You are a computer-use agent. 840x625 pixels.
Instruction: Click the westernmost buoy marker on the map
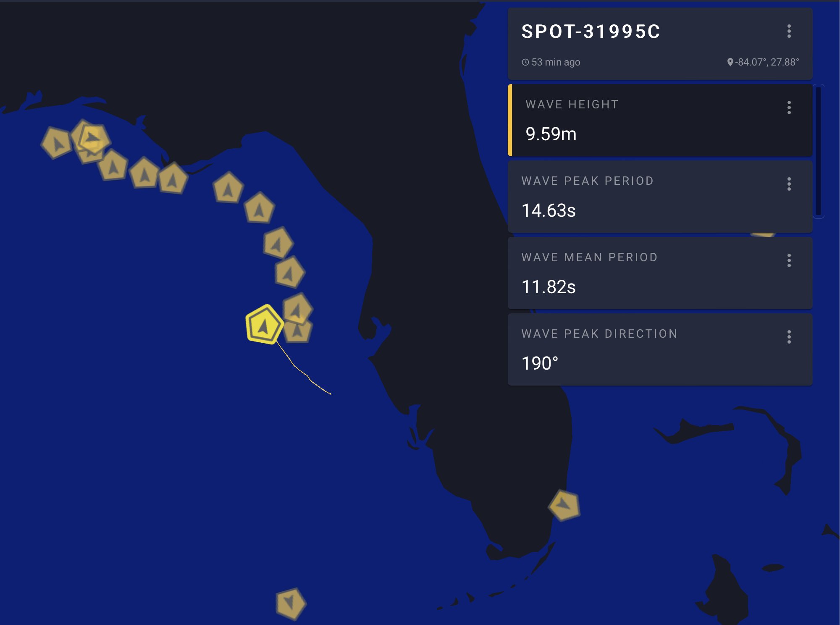pos(56,143)
